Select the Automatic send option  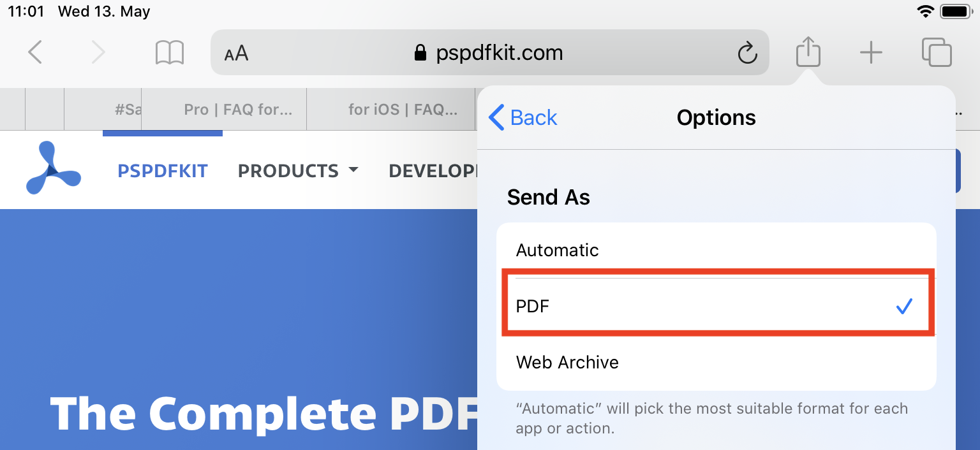tap(716, 250)
